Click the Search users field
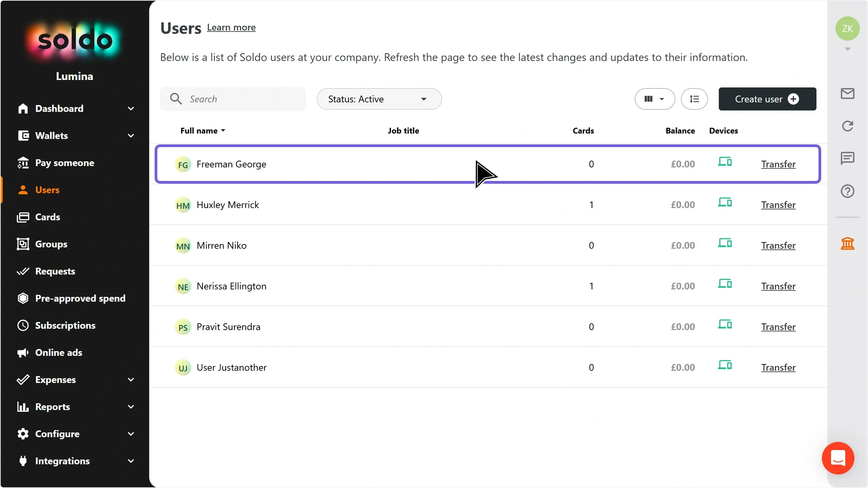Image resolution: width=868 pixels, height=488 pixels. coord(233,99)
